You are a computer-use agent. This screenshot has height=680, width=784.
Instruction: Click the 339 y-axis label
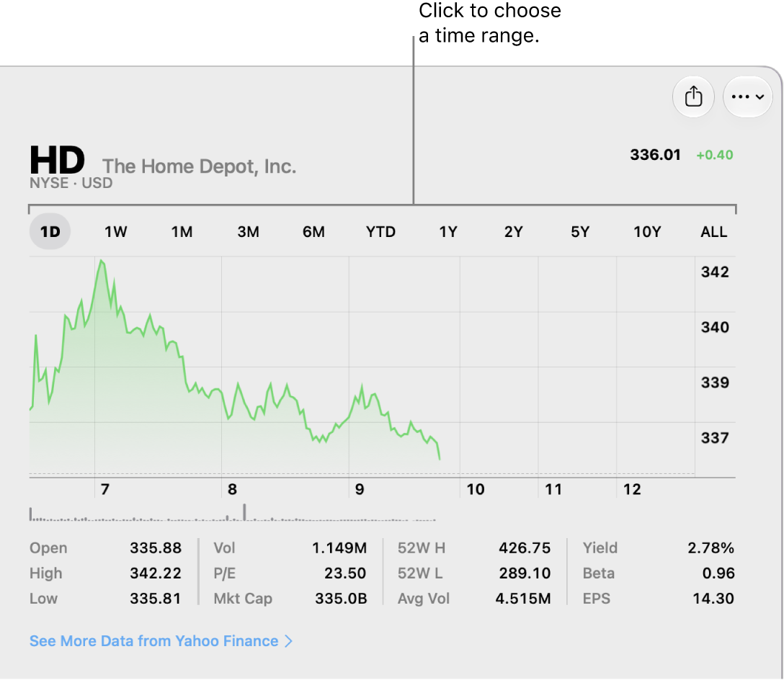point(715,382)
